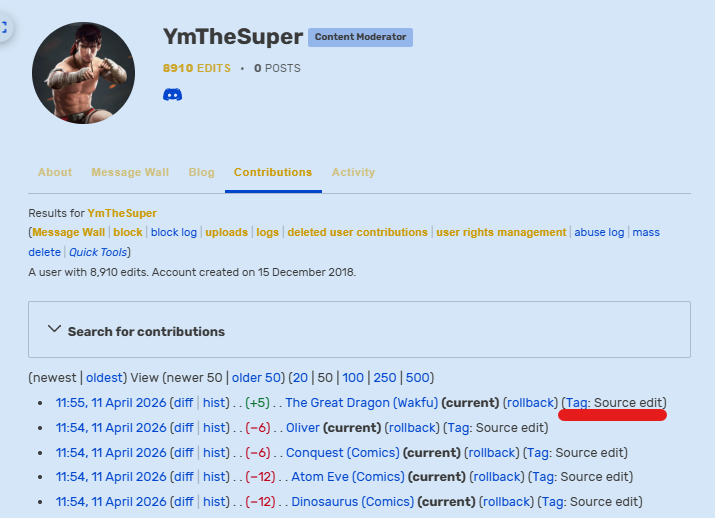Show 100 contributions per page
Viewport: 715px width, 518px height.
353,378
